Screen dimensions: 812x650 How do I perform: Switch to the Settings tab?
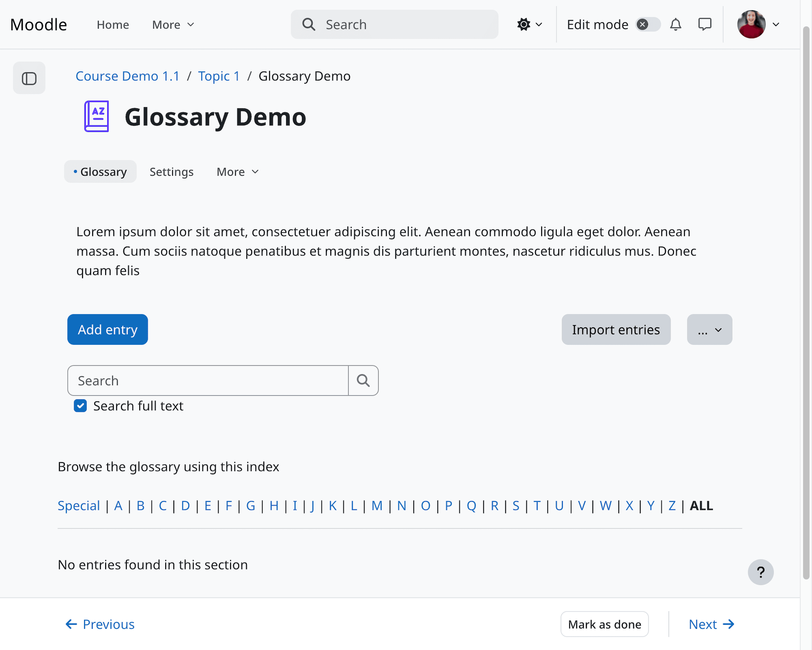click(x=172, y=172)
